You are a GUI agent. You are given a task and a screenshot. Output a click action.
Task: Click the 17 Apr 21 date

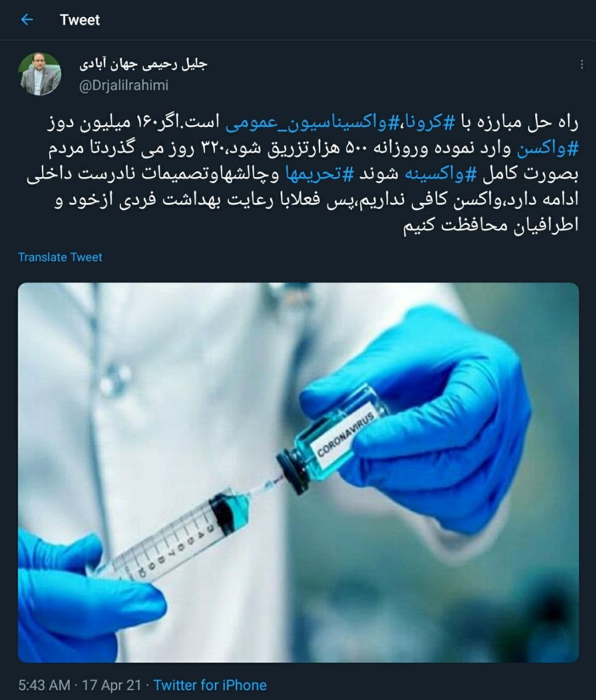(112, 685)
